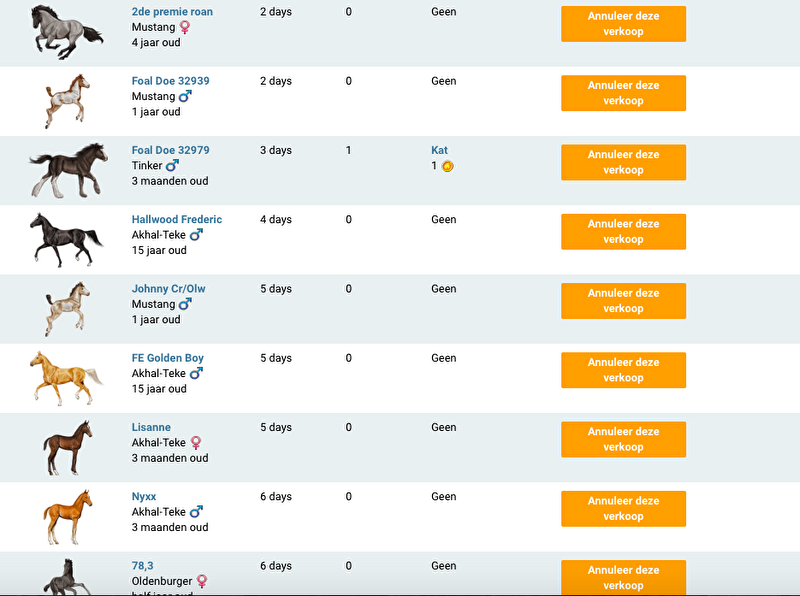Click the grey roan galloping horse thumbnail

click(x=66, y=30)
